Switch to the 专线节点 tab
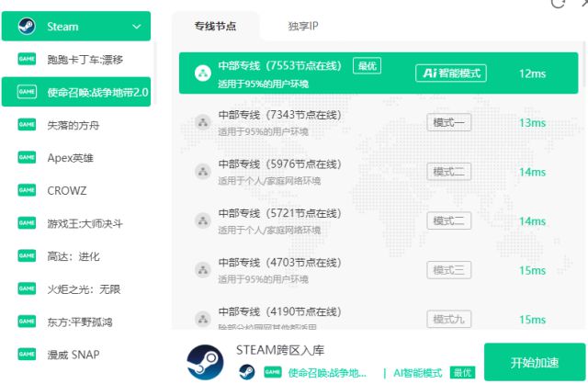This screenshot has height=384, width=588. (x=215, y=26)
